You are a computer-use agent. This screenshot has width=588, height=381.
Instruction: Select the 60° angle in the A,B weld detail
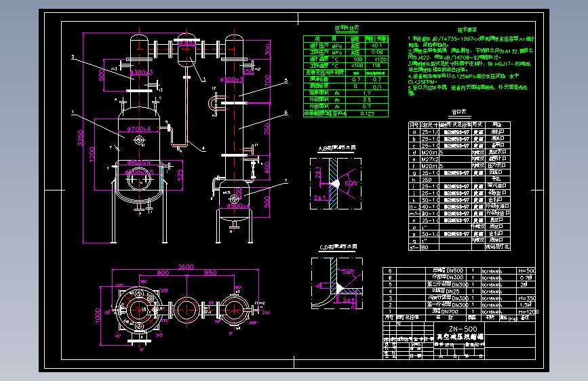351,183
